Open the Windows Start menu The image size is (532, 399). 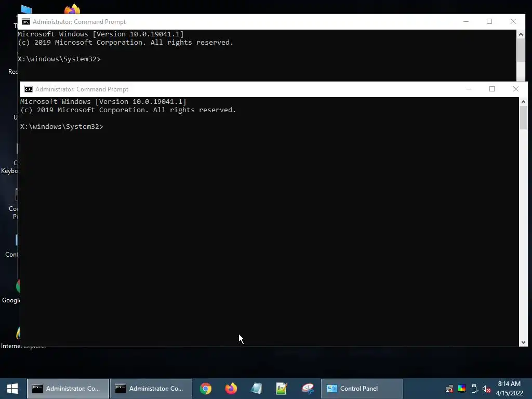click(x=12, y=389)
